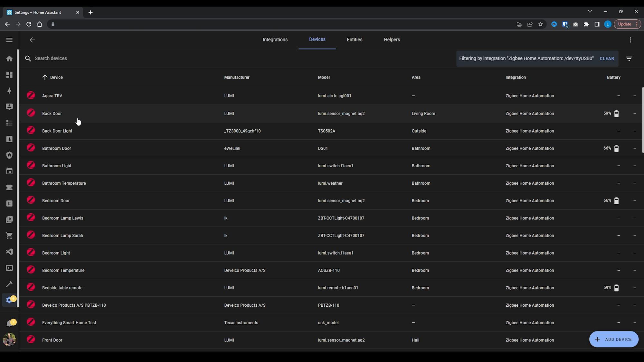Open the three-dot overflow menu beside Helpers tab
644x362 pixels.
click(630, 40)
